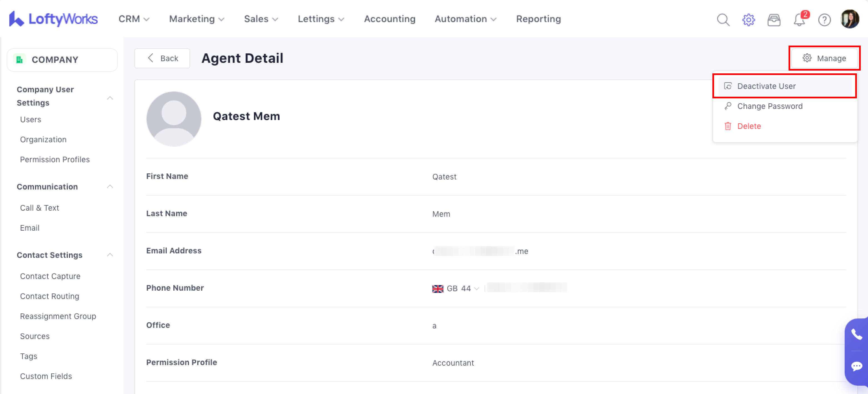Select Deactivate User from Manage menu
This screenshot has width=868, height=394.
tap(766, 86)
